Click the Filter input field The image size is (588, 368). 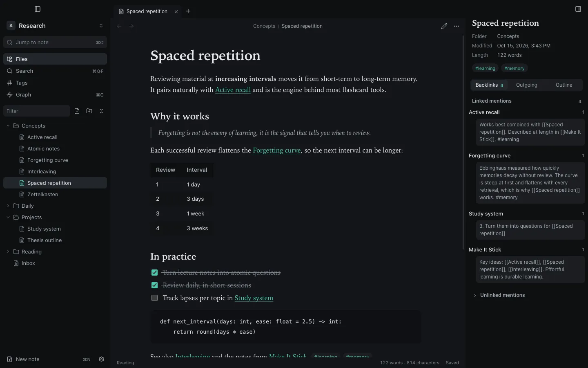coord(37,111)
